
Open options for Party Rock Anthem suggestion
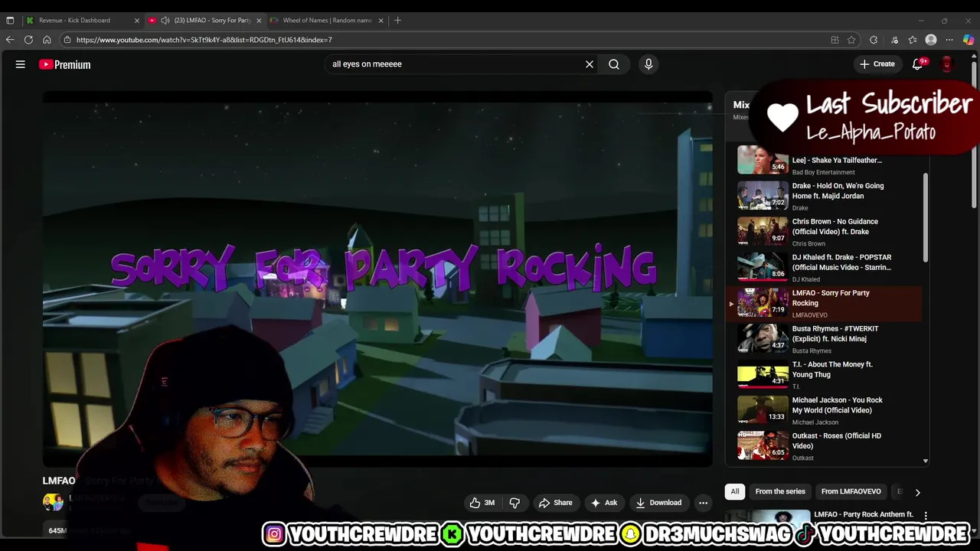pyautogui.click(x=926, y=516)
